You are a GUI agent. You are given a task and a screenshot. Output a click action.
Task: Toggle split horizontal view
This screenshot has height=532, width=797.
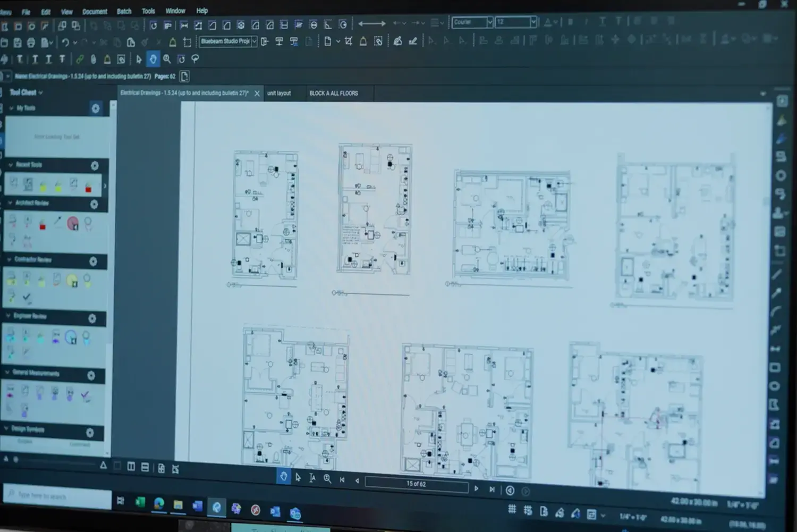point(145,467)
